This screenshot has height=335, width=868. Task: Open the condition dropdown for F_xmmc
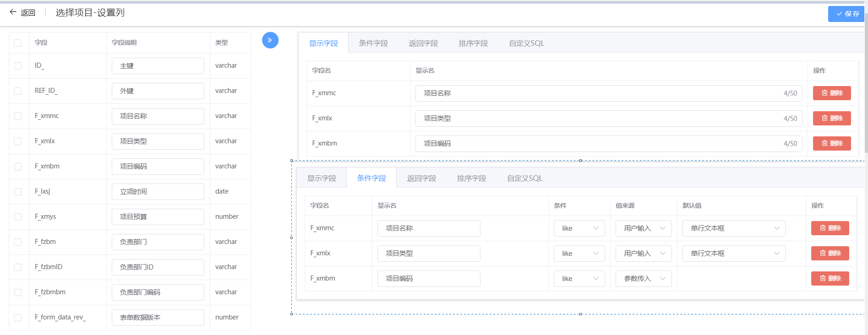point(579,228)
